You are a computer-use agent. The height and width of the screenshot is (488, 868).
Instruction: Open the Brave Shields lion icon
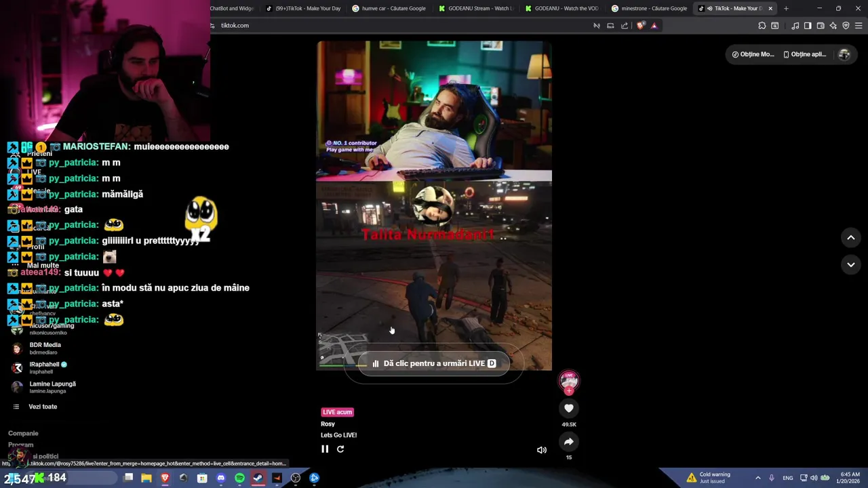pyautogui.click(x=641, y=26)
